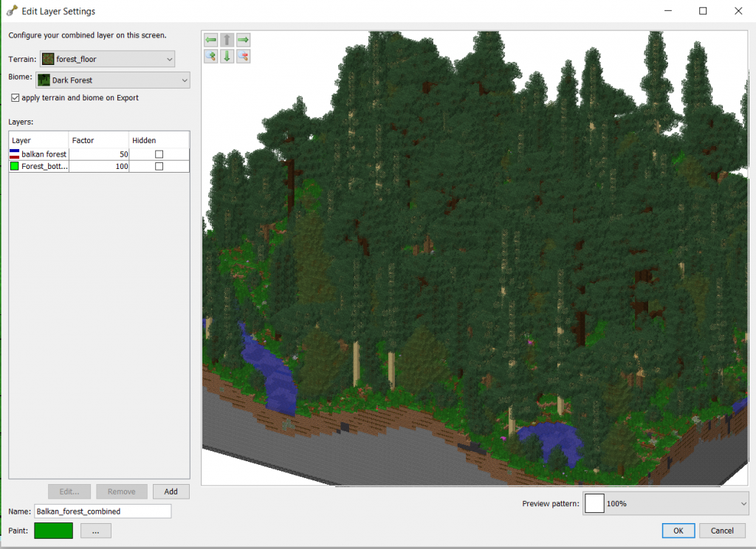
Task: Click the Name field containing Balkan_forest_combined
Action: (103, 511)
